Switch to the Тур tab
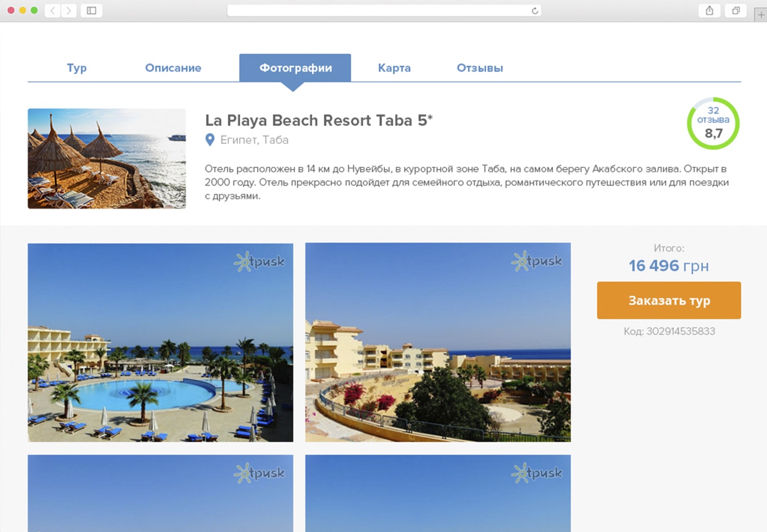The width and height of the screenshot is (767, 532). [77, 68]
